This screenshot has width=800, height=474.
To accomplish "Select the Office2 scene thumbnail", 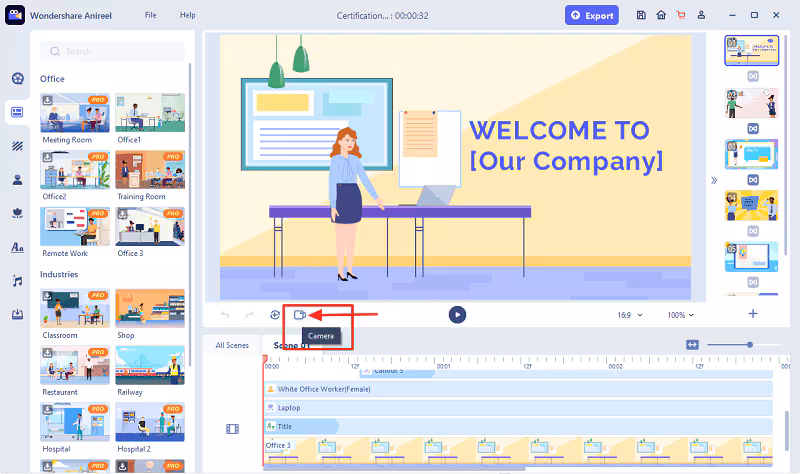I will 75,169.
